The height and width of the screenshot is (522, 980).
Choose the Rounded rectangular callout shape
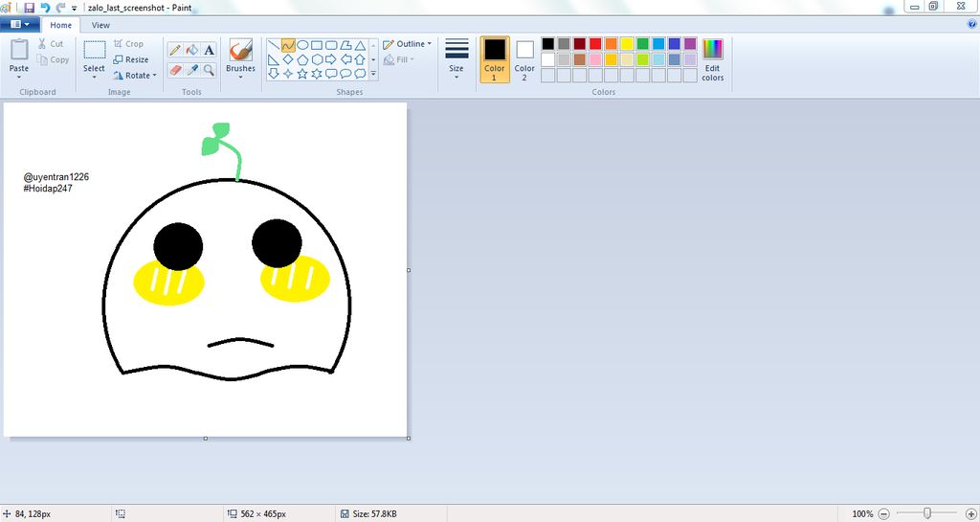pyautogui.click(x=331, y=74)
